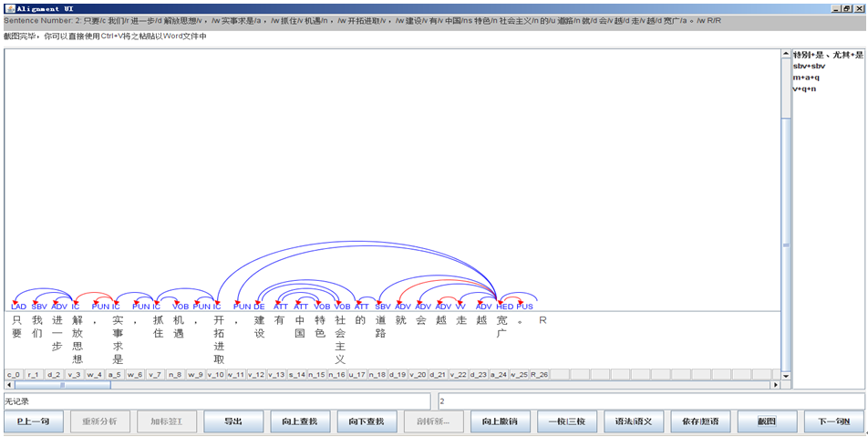Click the vertical scrollbar up arrow
Image resolution: width=868 pixels, height=437 pixels.
pos(786,55)
